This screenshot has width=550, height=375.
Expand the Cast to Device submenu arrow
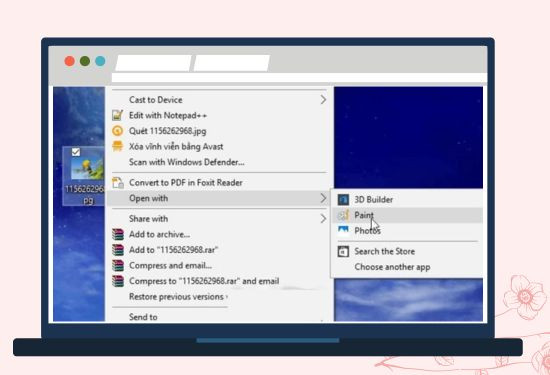[x=323, y=100]
